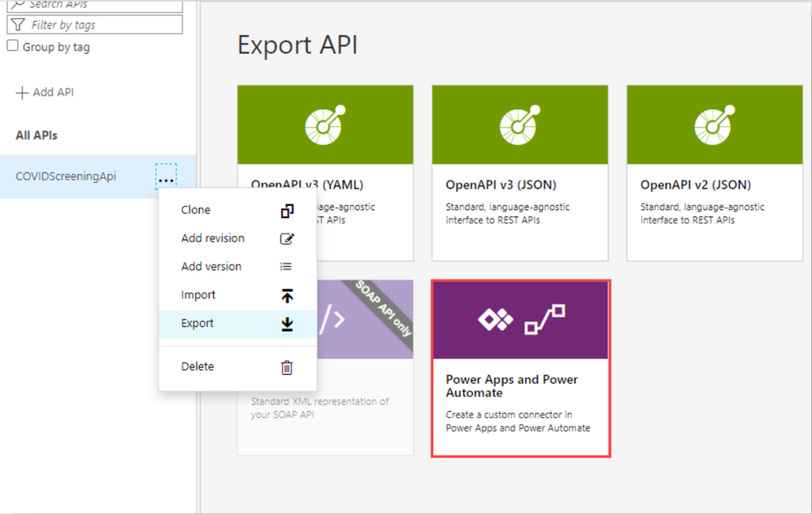The image size is (812, 514).
Task: Open the ellipsis menu for COVIDScreeningApi
Action: (166, 176)
